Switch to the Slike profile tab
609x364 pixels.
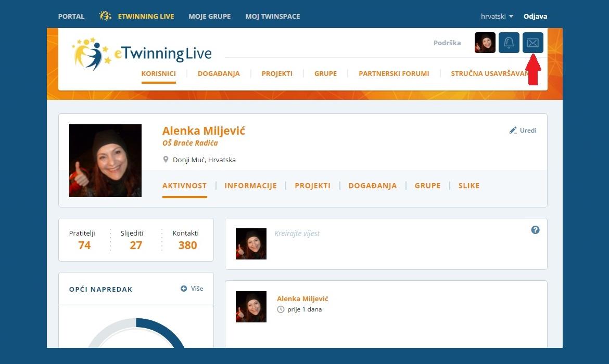[468, 186]
